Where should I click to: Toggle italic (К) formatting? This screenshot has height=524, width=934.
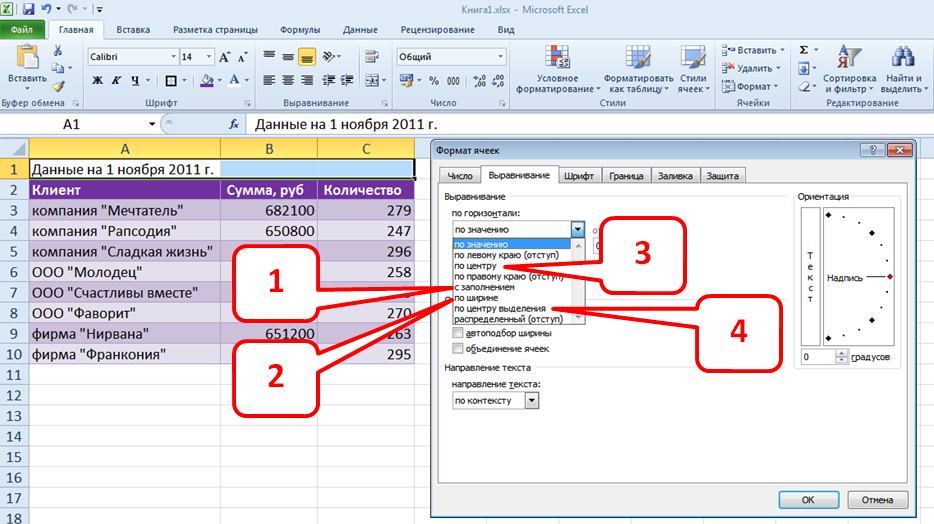click(x=117, y=81)
